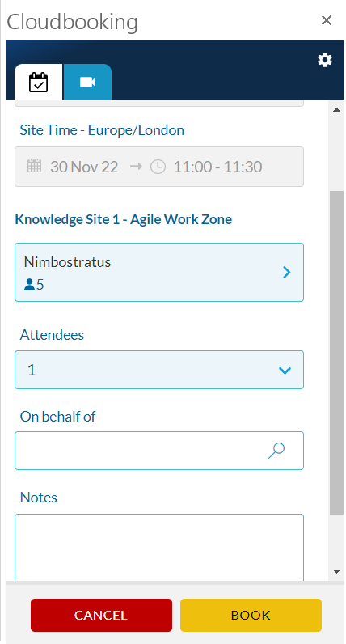Screen dimensions: 346x644
Task: Click the scrollbar down arrow
Action: pos(336,571)
